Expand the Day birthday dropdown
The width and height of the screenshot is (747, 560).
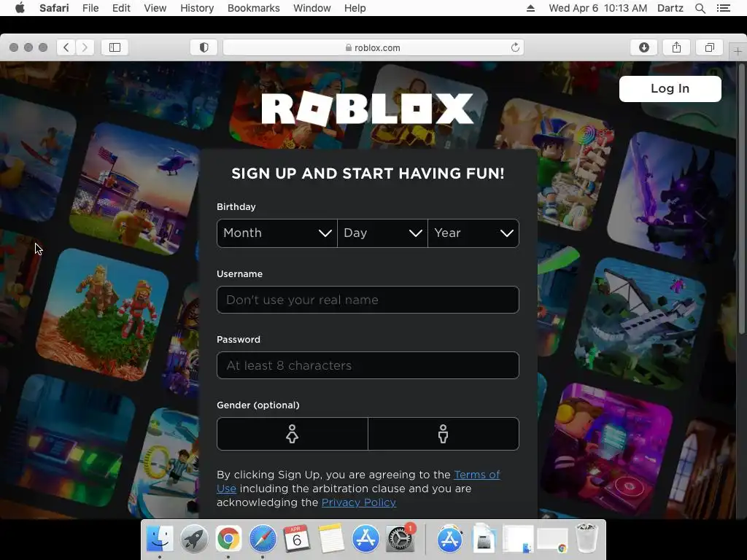tap(382, 233)
